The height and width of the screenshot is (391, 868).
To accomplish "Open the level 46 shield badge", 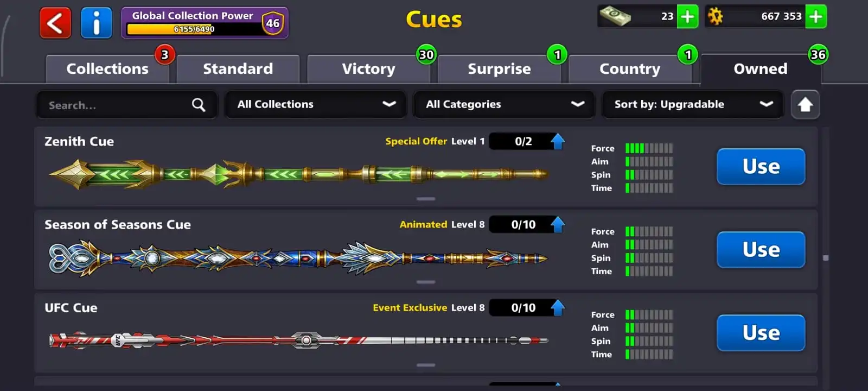I will (x=273, y=23).
